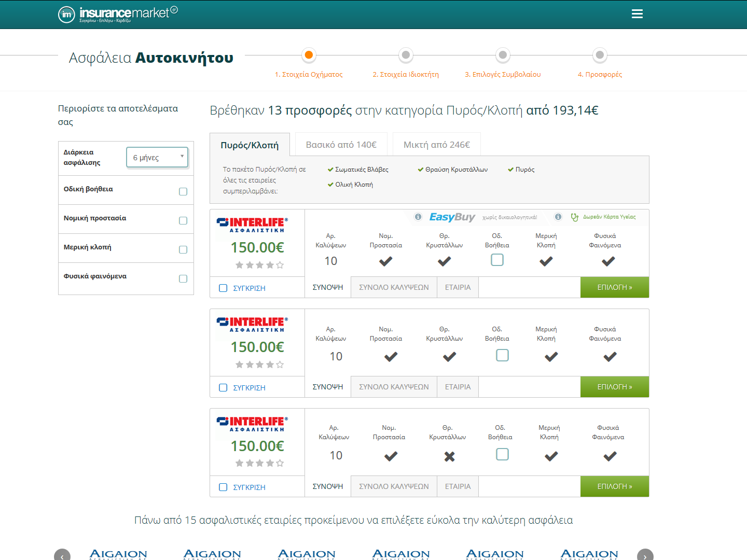Screen dimensions: 747x560
Task: Select the green stethoscope health card icon
Action: coord(574,217)
